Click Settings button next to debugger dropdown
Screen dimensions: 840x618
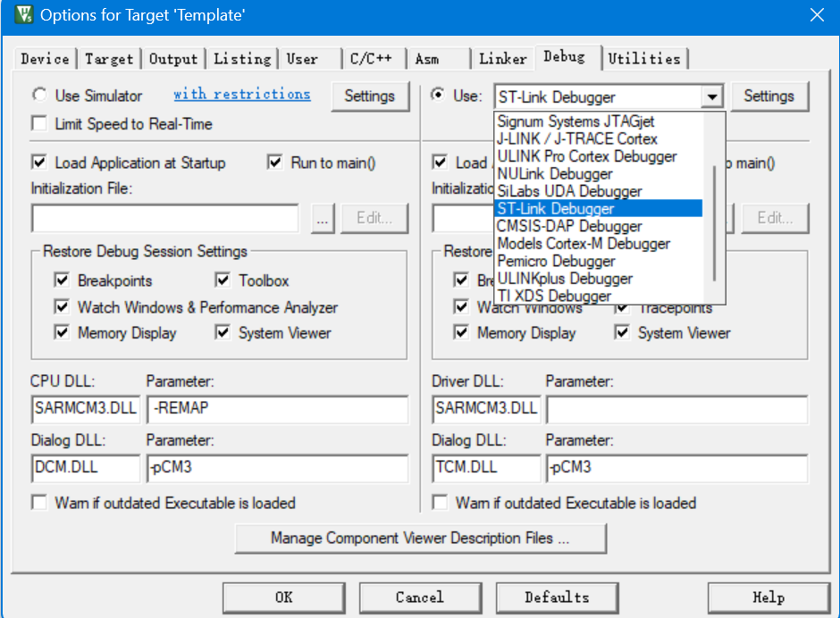pyautogui.click(x=769, y=96)
